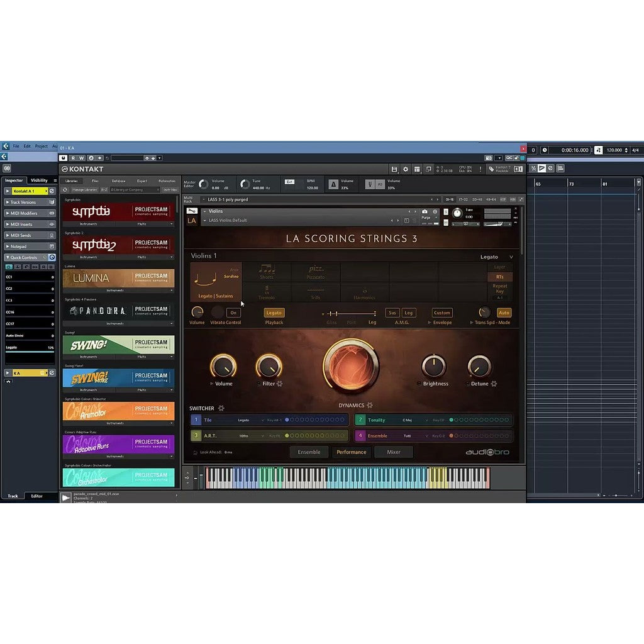This screenshot has width=644, height=644.
Task: Toggle the Look Ahead checkbox
Action: tap(195, 452)
